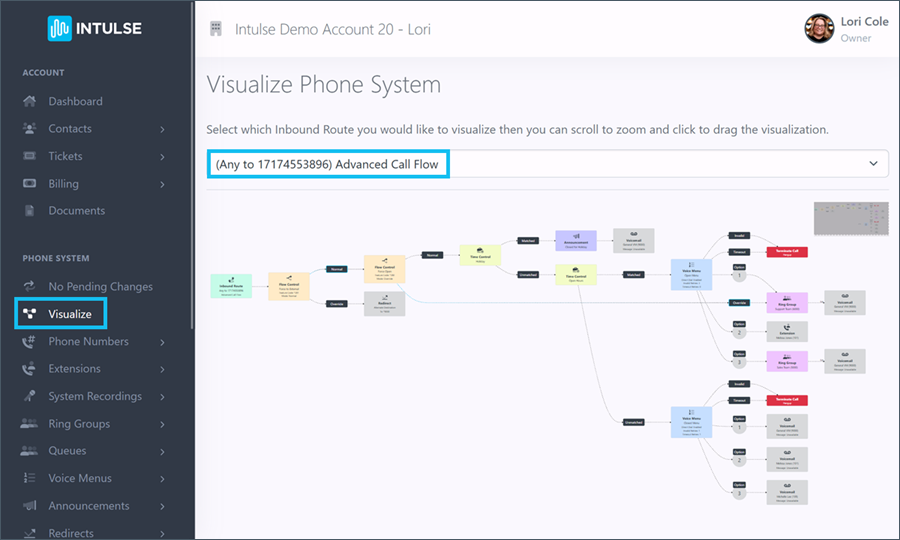Image resolution: width=900 pixels, height=540 pixels.
Task: Select the Support Team Ring Group node
Action: click(787, 302)
